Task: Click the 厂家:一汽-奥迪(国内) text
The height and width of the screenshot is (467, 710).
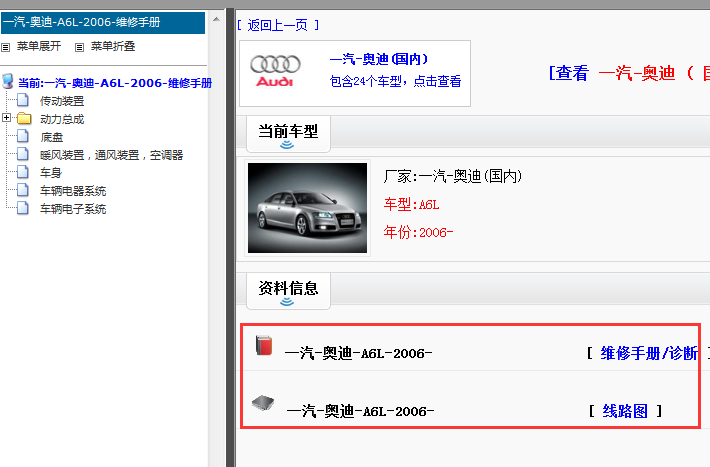Action: tap(453, 176)
